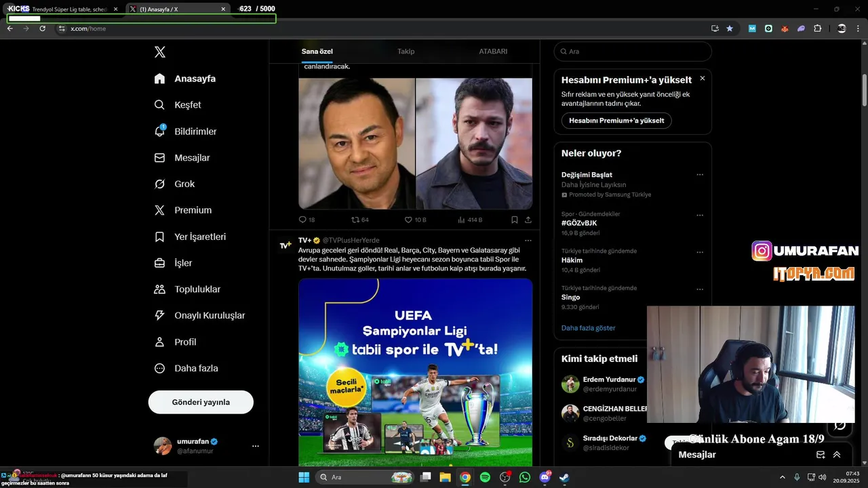
Task: Open options for #GÖZvBJK trend
Action: pos(700,216)
